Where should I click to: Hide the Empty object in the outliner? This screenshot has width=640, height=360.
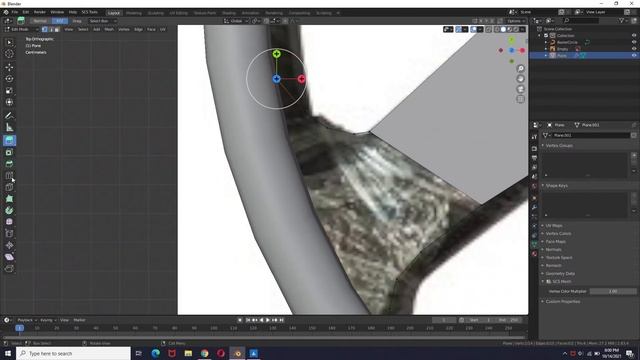pyautogui.click(x=634, y=49)
